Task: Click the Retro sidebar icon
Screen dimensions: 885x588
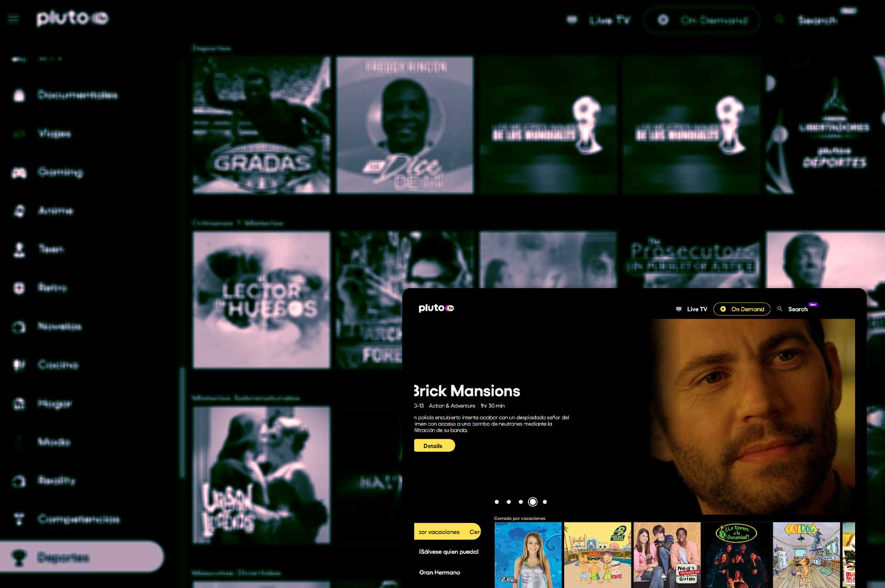Action: (19, 288)
